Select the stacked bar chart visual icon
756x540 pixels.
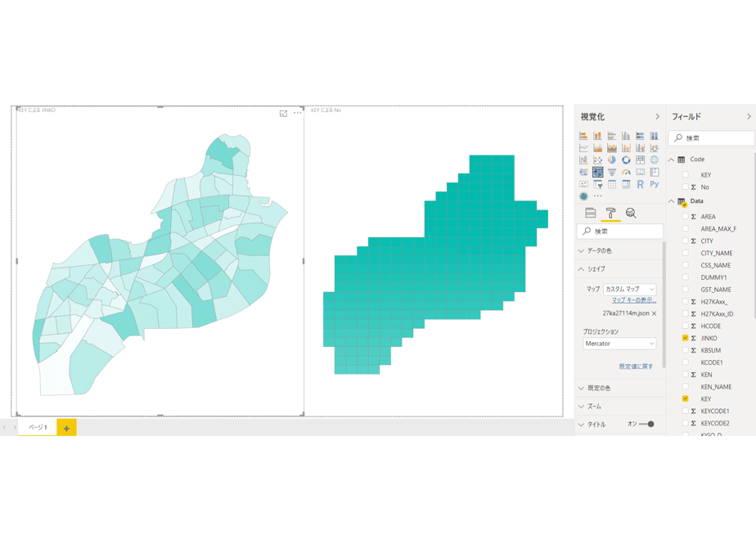[x=583, y=136]
